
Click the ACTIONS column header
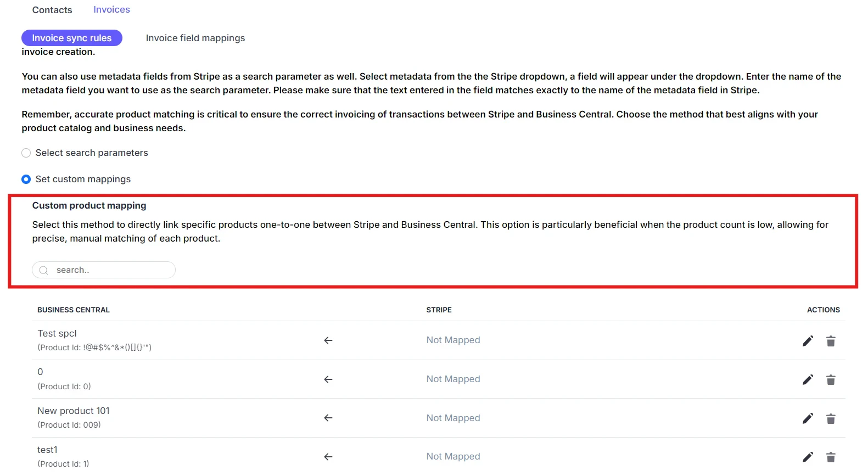pyautogui.click(x=824, y=310)
